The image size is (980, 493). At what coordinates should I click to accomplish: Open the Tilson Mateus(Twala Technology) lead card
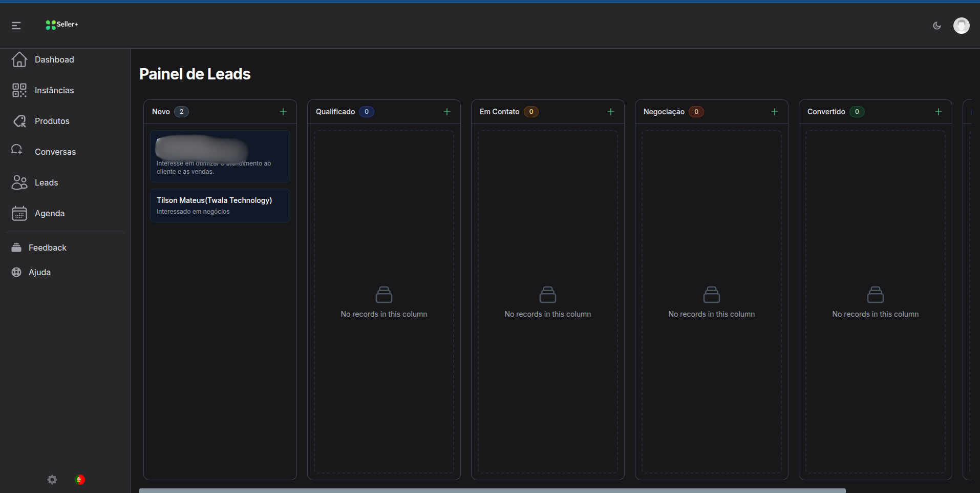pos(220,206)
